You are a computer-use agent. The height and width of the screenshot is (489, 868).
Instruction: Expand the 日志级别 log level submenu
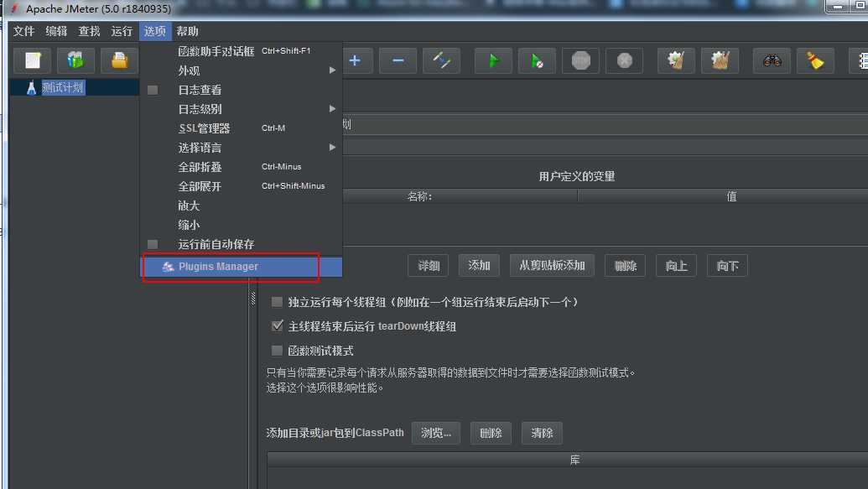click(x=241, y=109)
